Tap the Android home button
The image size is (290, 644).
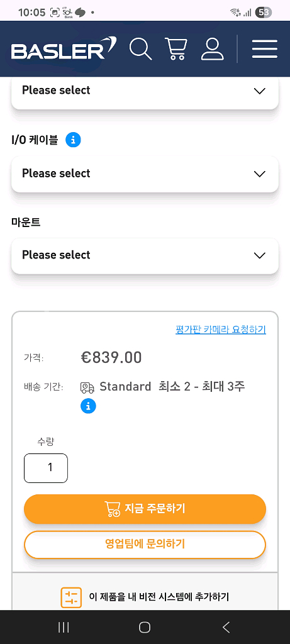pyautogui.click(x=145, y=627)
